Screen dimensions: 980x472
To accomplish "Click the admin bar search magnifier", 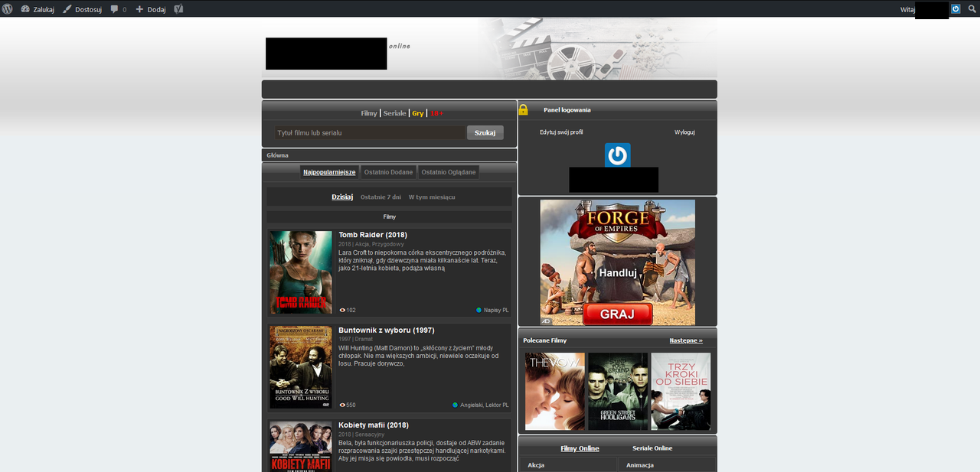I will (x=972, y=9).
